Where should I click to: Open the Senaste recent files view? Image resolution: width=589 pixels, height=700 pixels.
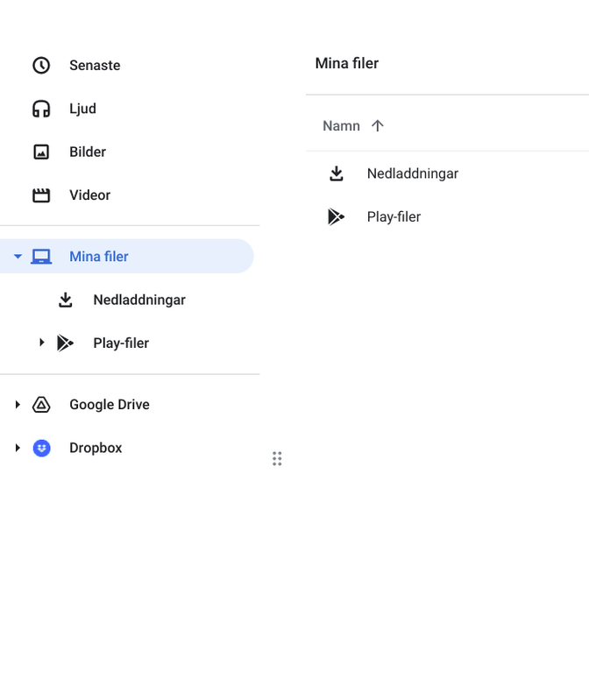point(95,66)
